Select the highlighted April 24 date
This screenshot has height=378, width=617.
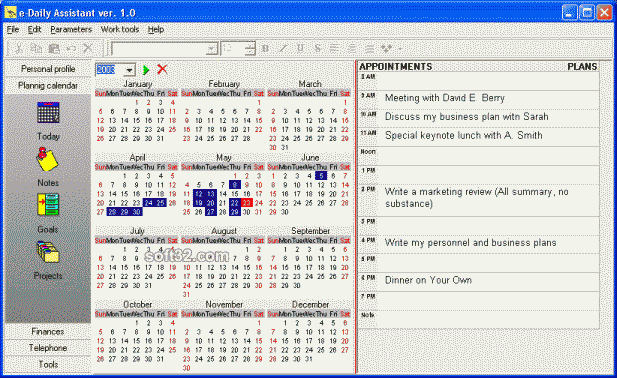(148, 203)
